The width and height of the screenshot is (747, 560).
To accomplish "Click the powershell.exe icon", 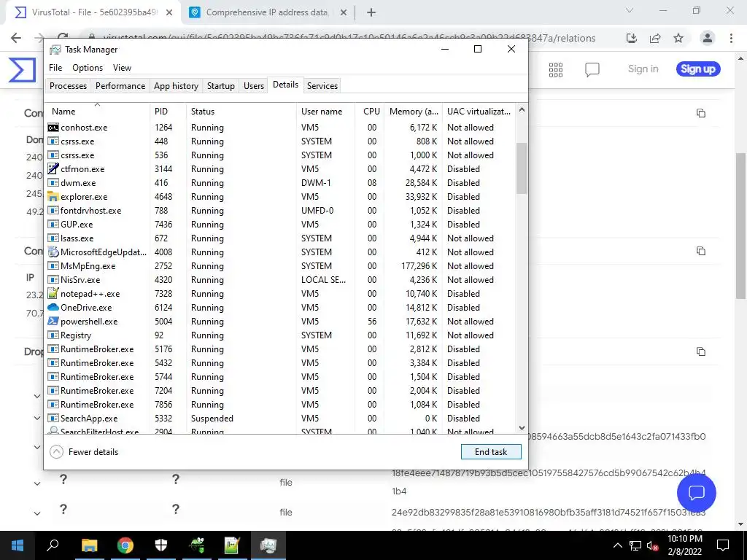I will tap(53, 321).
